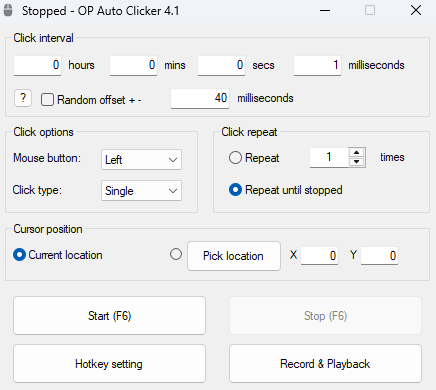Select Repeat until stopped option

click(235, 190)
